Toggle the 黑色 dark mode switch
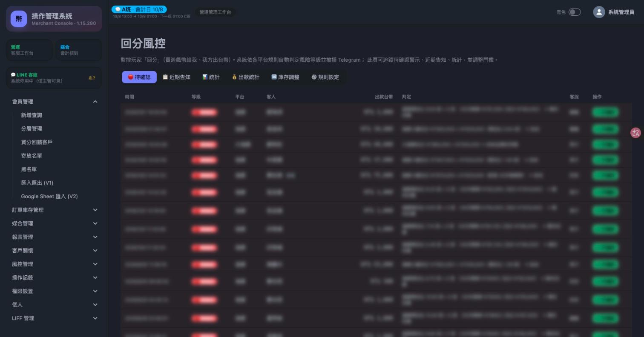The height and width of the screenshot is (337, 644). tap(575, 12)
